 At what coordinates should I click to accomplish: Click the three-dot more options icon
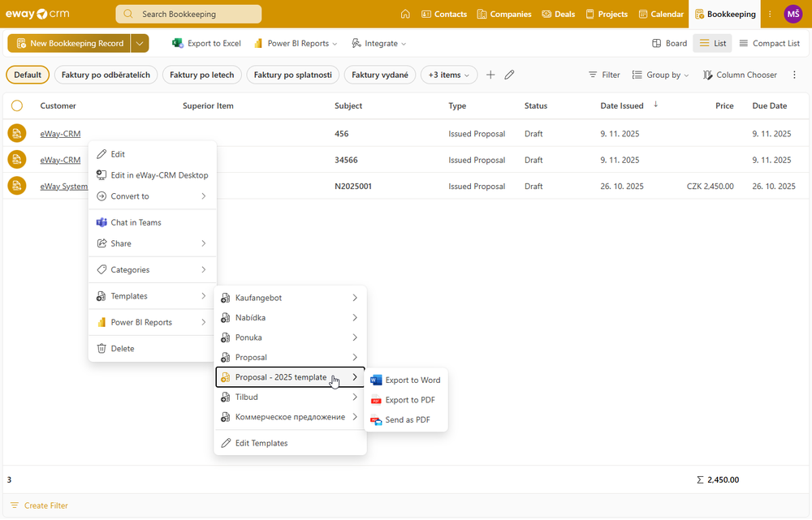pos(770,14)
